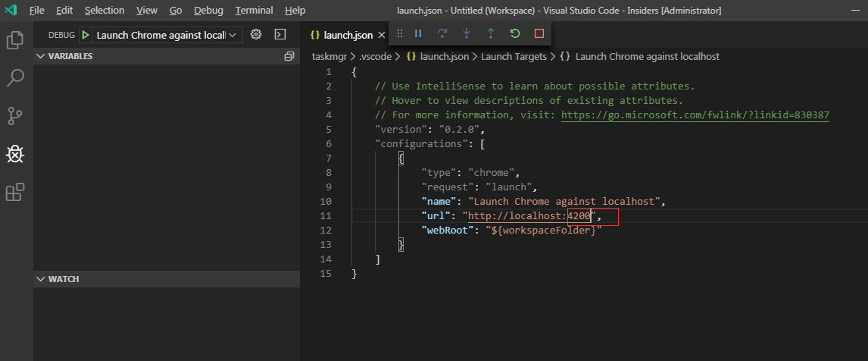Click the "name" key on line 10

click(x=439, y=201)
